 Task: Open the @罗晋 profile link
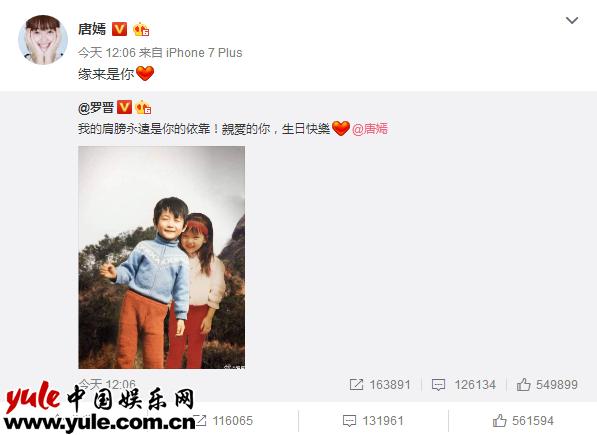[x=96, y=108]
